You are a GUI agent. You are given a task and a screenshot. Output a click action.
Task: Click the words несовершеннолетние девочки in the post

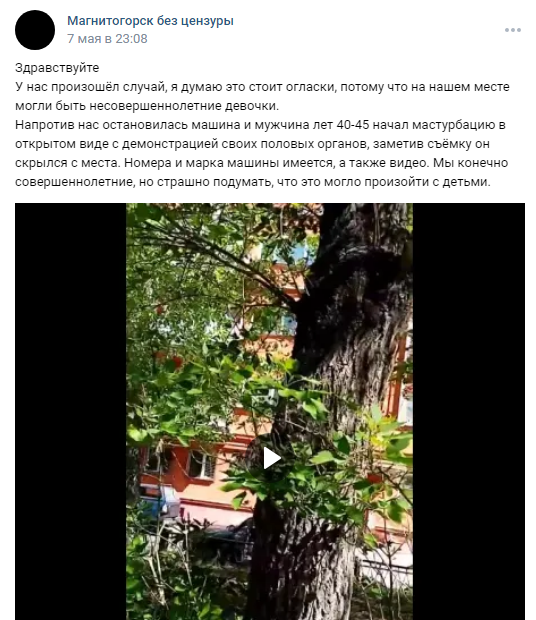coord(184,106)
